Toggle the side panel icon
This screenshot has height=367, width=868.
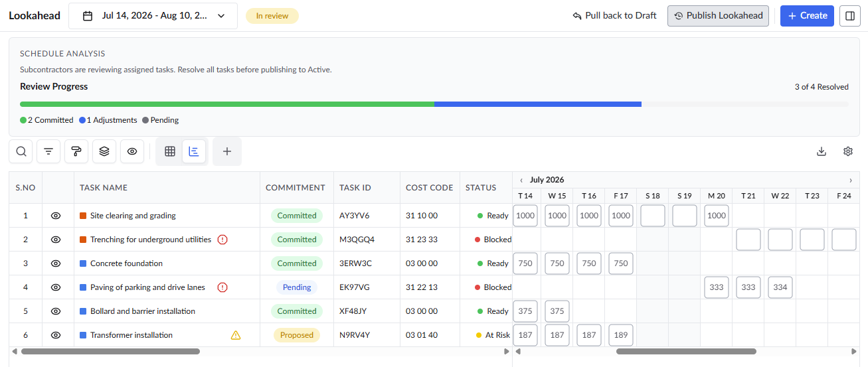pyautogui.click(x=850, y=16)
